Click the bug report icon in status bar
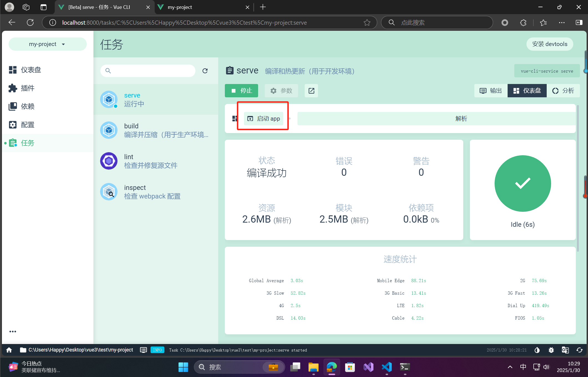This screenshot has height=377, width=588. pos(551,350)
